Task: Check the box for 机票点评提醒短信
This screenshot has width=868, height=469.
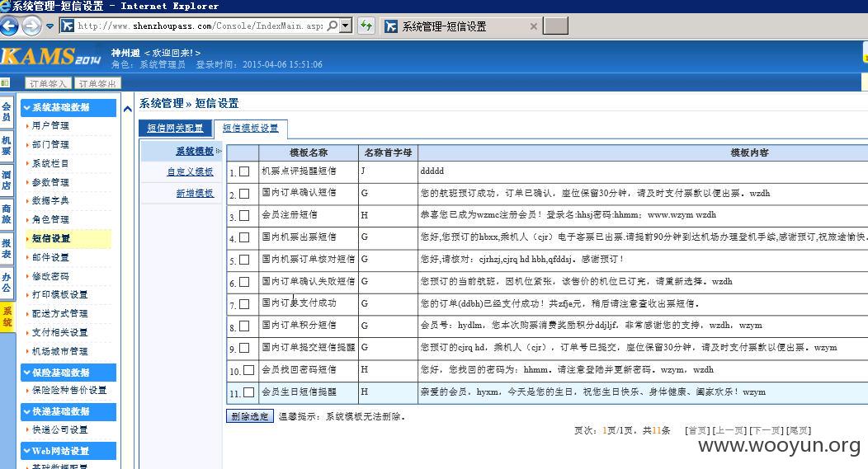Action: pyautogui.click(x=244, y=171)
